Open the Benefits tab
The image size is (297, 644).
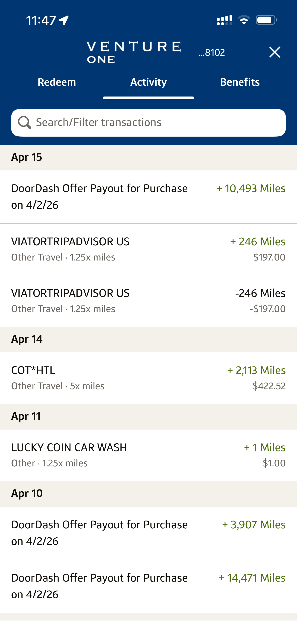point(240,82)
